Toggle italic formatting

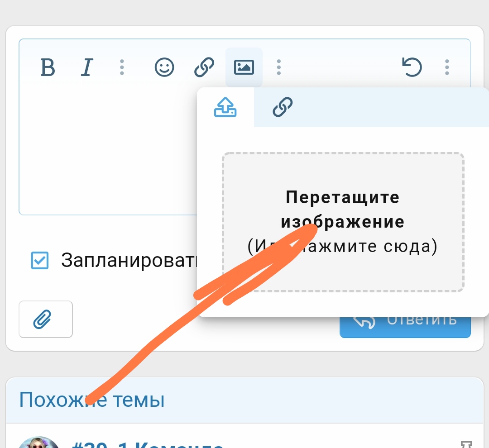87,67
